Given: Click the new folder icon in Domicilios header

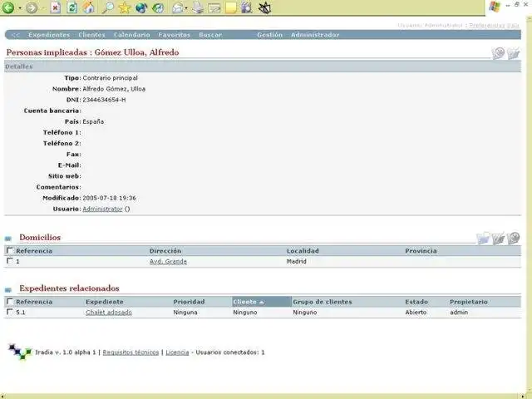Looking at the screenshot, I should [x=483, y=239].
